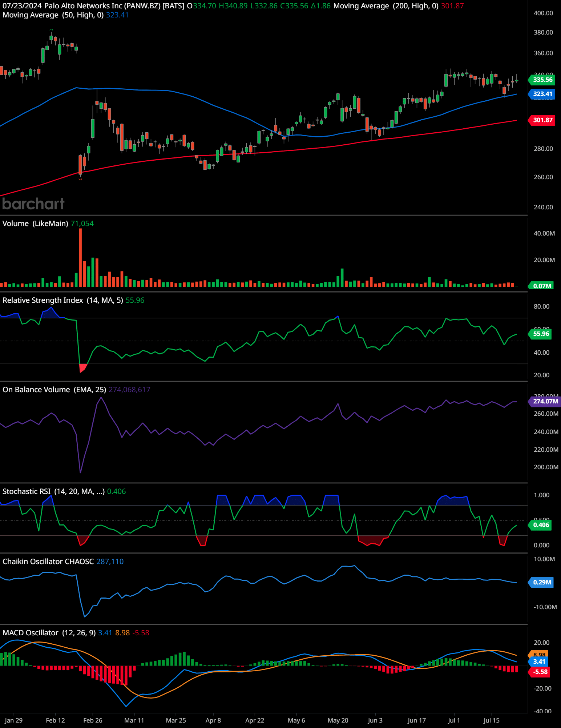
Task: Click the Apr 22 date axis label
Action: [x=255, y=720]
